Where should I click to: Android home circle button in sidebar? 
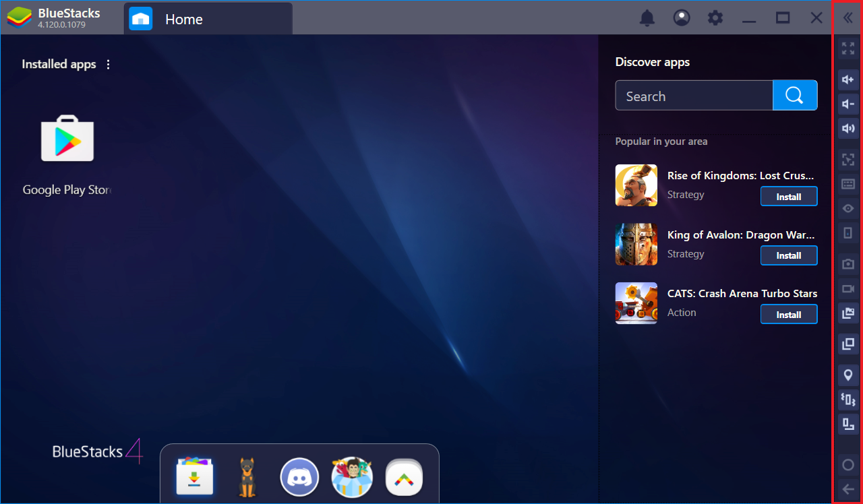pos(848,465)
